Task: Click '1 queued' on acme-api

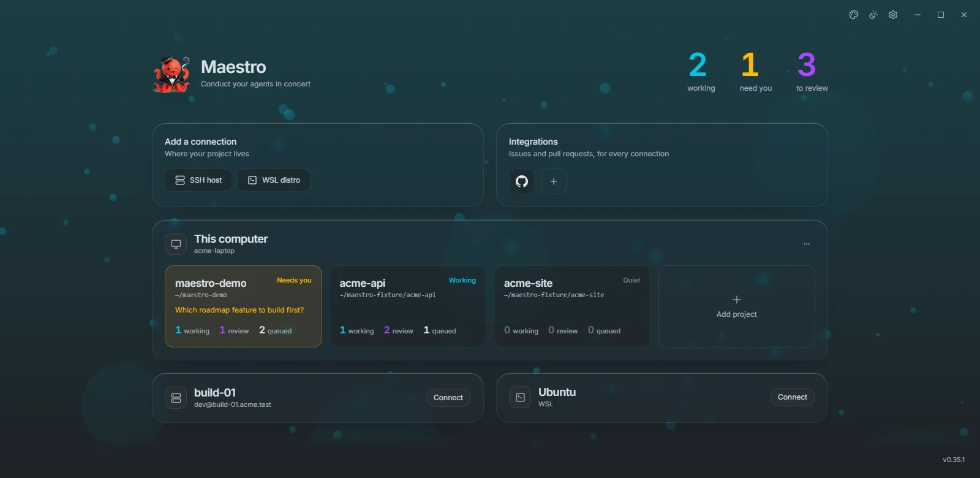Action: 440,330
